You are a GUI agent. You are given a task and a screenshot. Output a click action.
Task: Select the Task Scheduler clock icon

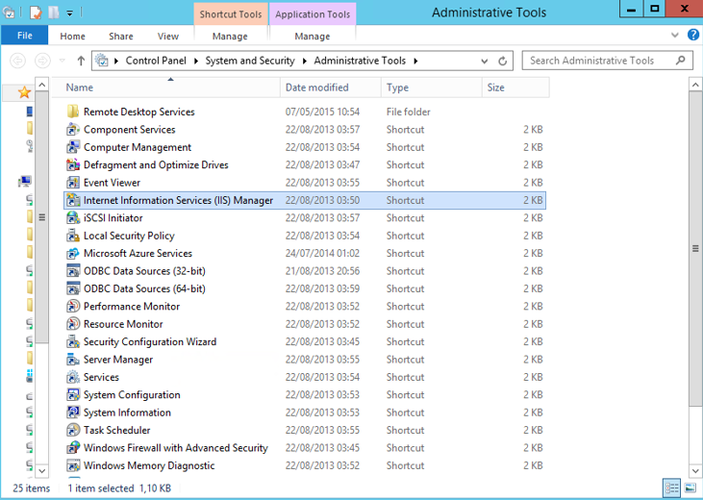[73, 430]
